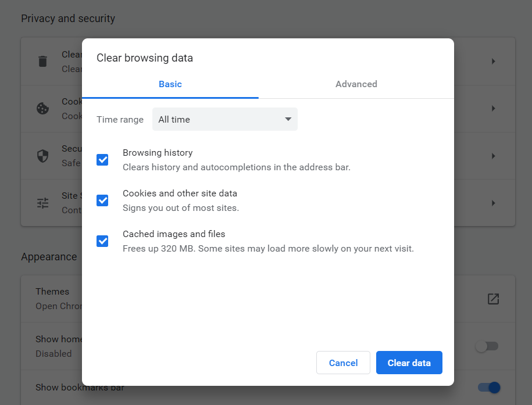Viewport: 532px width, 405px height.
Task: Switch to the Basic tab
Action: pyautogui.click(x=170, y=84)
